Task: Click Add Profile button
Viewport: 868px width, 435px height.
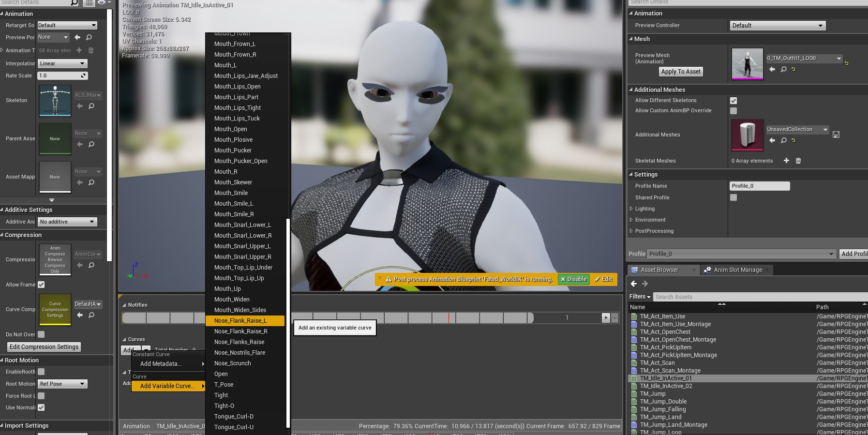Action: (x=853, y=254)
